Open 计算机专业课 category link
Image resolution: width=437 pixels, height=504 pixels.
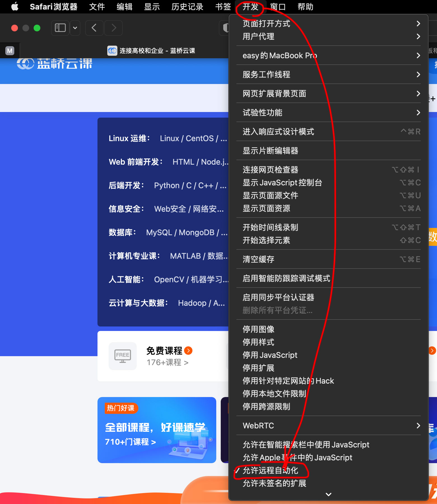tap(134, 256)
